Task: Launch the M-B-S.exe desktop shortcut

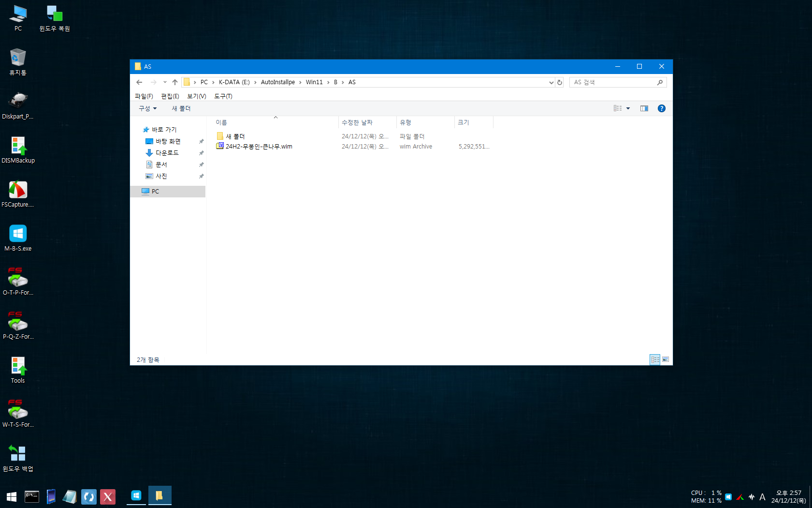Action: click(18, 238)
